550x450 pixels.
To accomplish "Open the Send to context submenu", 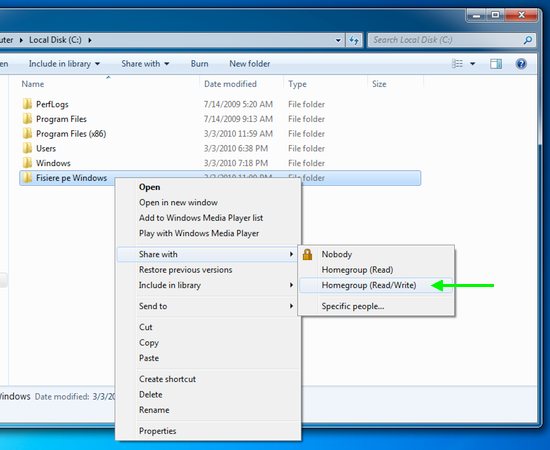I will [x=208, y=306].
